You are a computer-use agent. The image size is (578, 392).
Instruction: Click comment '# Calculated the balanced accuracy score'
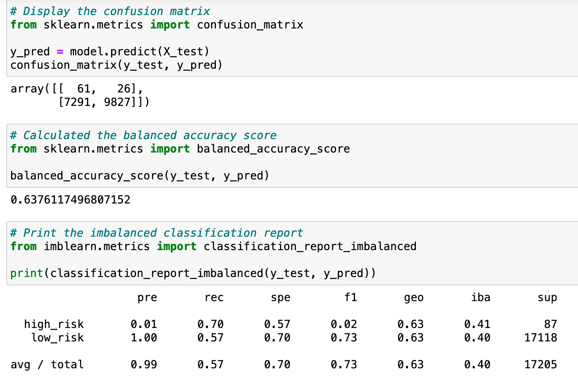pyautogui.click(x=144, y=135)
